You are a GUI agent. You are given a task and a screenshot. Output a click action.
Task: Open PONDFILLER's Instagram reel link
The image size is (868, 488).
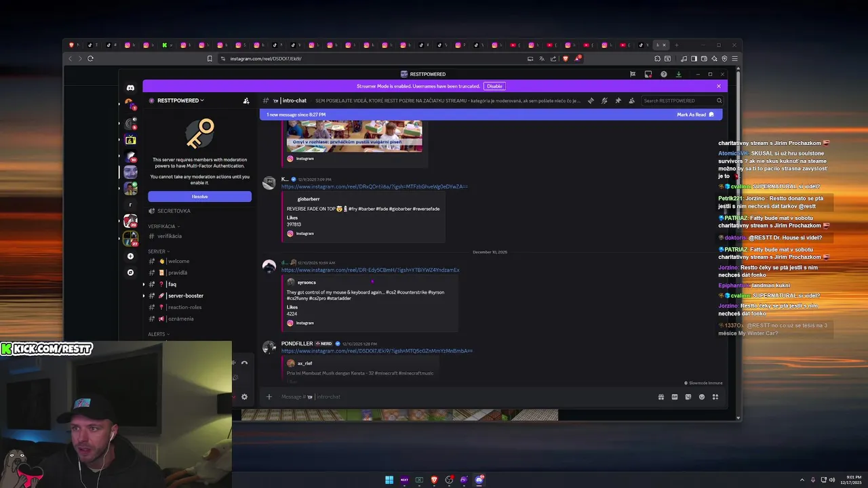377,351
